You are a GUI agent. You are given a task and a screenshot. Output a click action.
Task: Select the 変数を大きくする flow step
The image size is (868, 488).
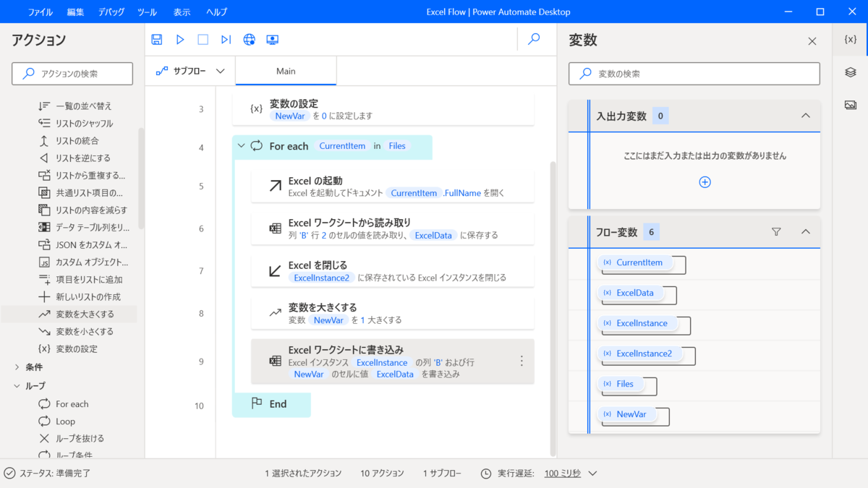click(393, 313)
